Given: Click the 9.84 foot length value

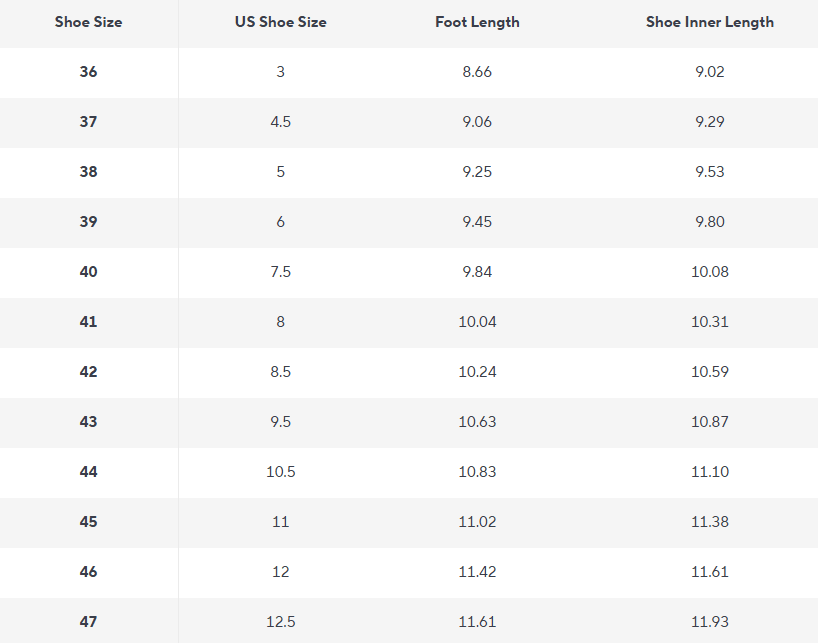Looking at the screenshot, I should [477, 272].
